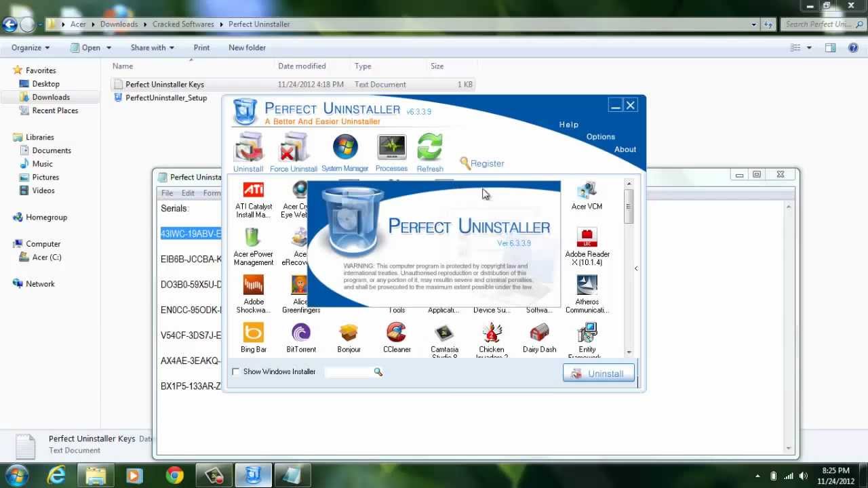Image resolution: width=868 pixels, height=488 pixels.
Task: Open About in Perfect Uninstaller
Action: click(625, 150)
